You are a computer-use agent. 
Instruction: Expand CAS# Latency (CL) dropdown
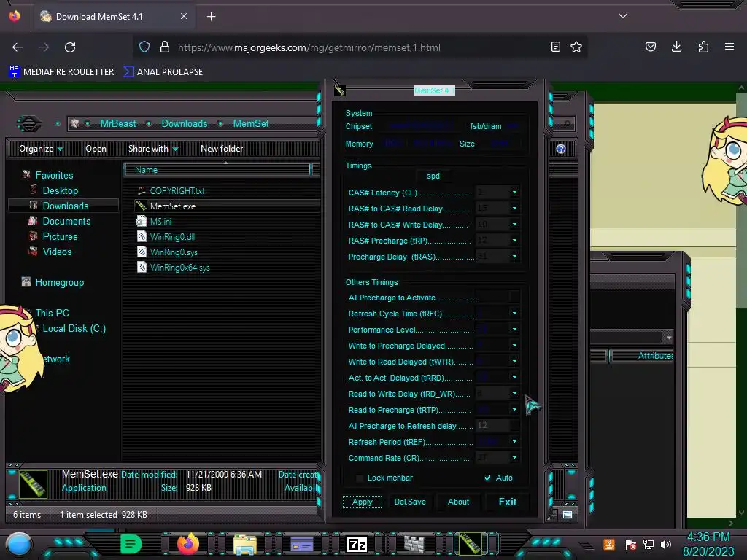(x=514, y=192)
